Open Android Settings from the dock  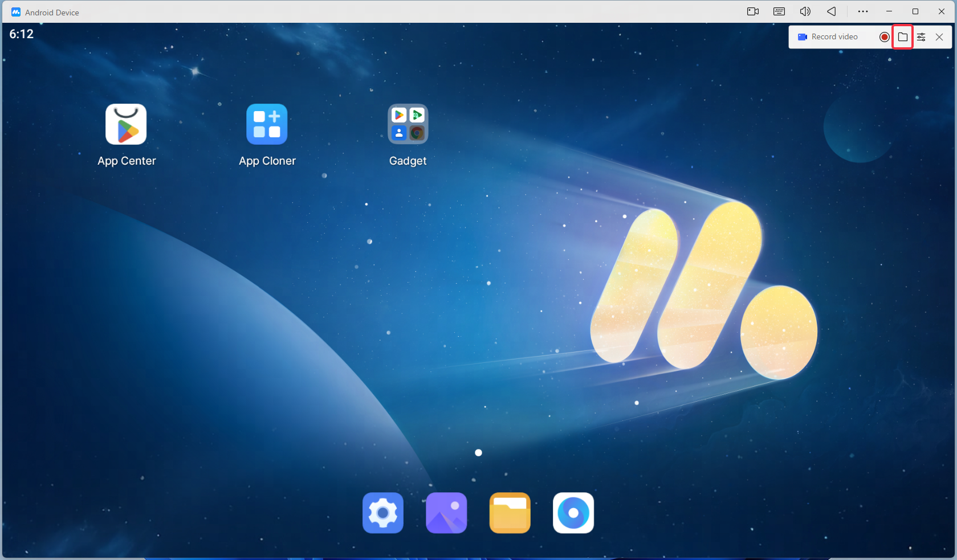coord(383,513)
